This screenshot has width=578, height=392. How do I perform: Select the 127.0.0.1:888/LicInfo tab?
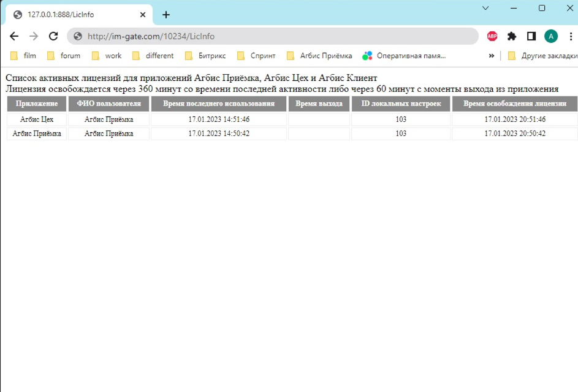[79, 15]
